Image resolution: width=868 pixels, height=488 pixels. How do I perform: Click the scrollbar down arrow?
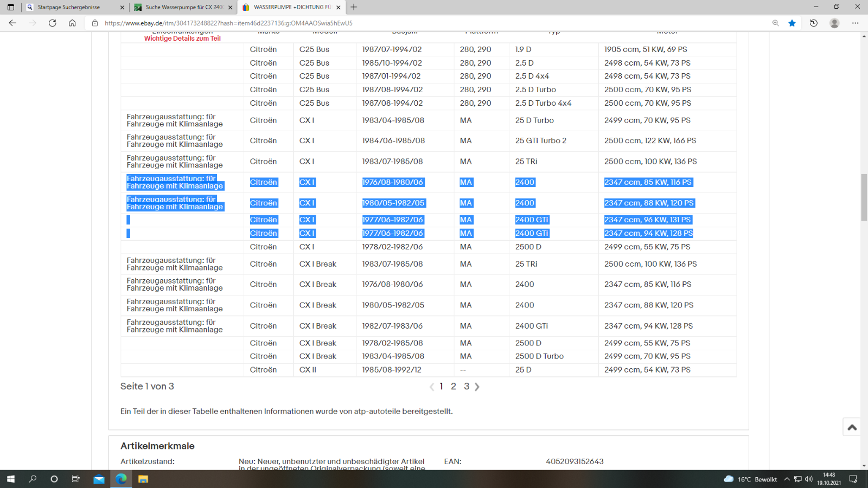(x=864, y=466)
